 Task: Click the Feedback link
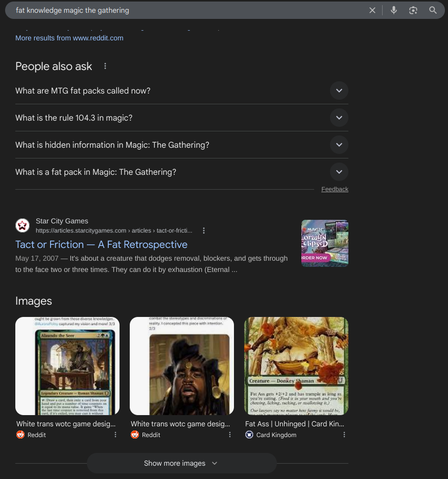click(x=335, y=189)
